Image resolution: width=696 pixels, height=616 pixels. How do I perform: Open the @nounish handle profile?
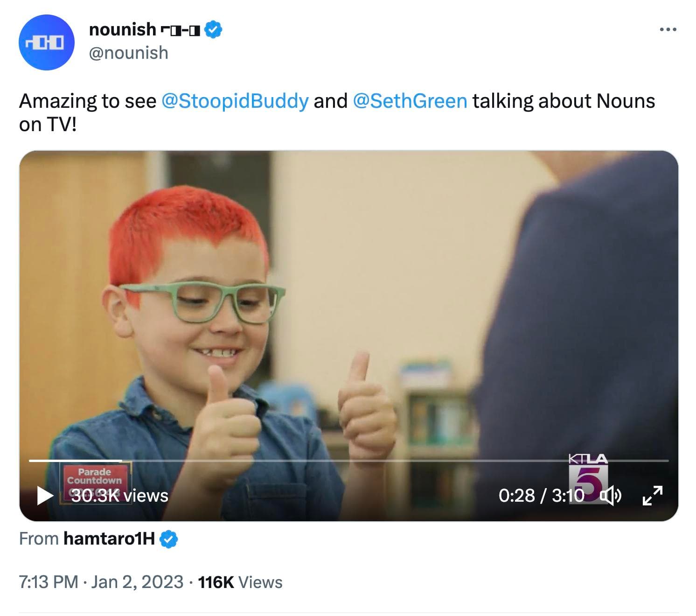tap(128, 53)
